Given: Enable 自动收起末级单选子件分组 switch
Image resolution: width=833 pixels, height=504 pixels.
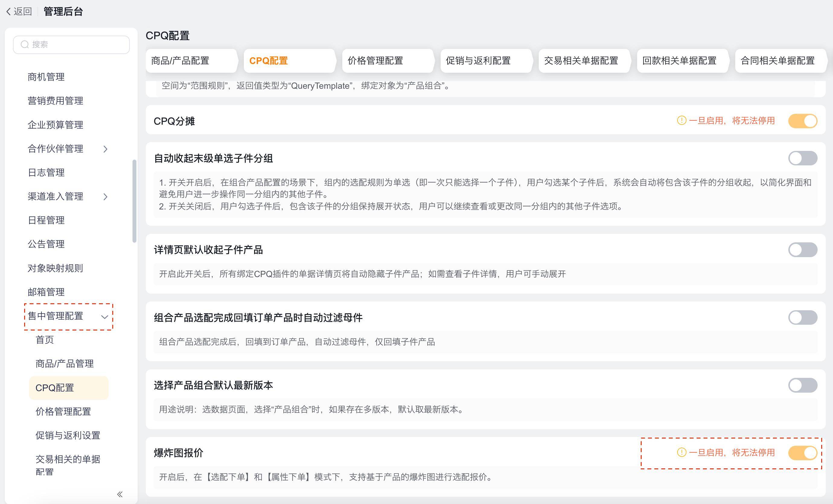Looking at the screenshot, I should [803, 158].
